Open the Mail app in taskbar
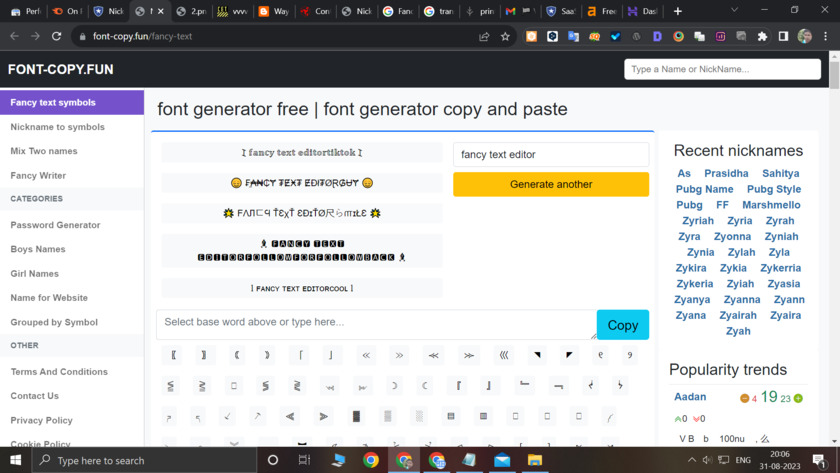840x473 pixels. (502, 460)
